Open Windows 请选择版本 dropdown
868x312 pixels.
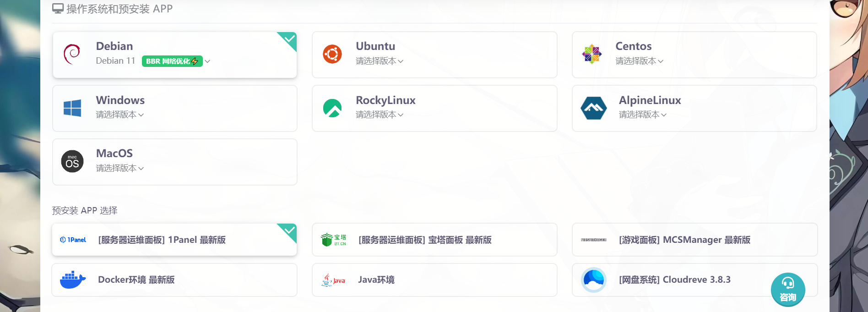coord(120,115)
